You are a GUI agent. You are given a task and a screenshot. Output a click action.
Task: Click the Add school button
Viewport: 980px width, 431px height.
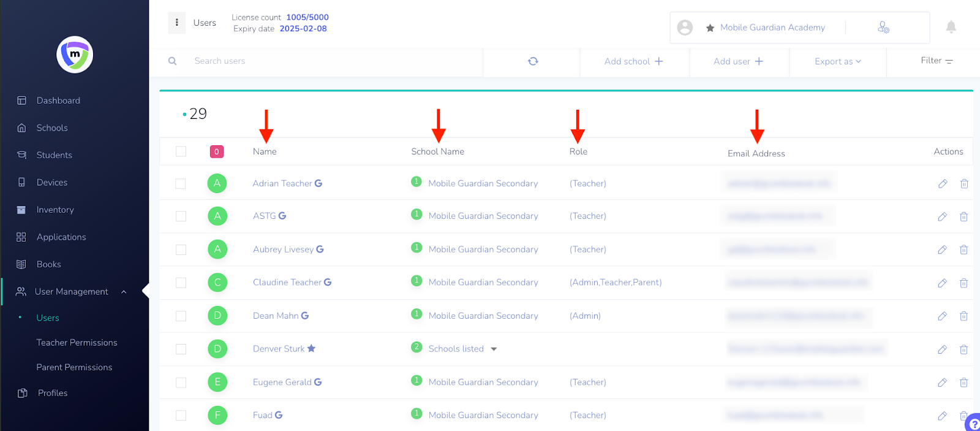tap(633, 61)
